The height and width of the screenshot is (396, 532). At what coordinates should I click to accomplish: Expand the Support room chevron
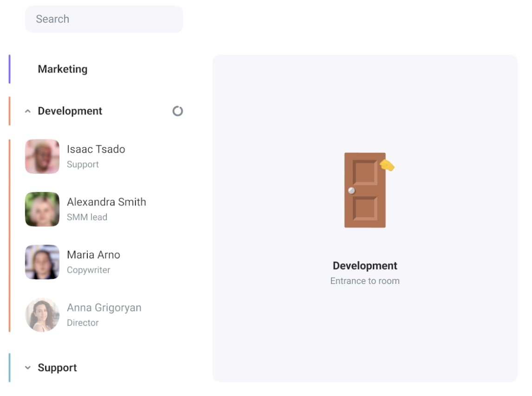28,368
